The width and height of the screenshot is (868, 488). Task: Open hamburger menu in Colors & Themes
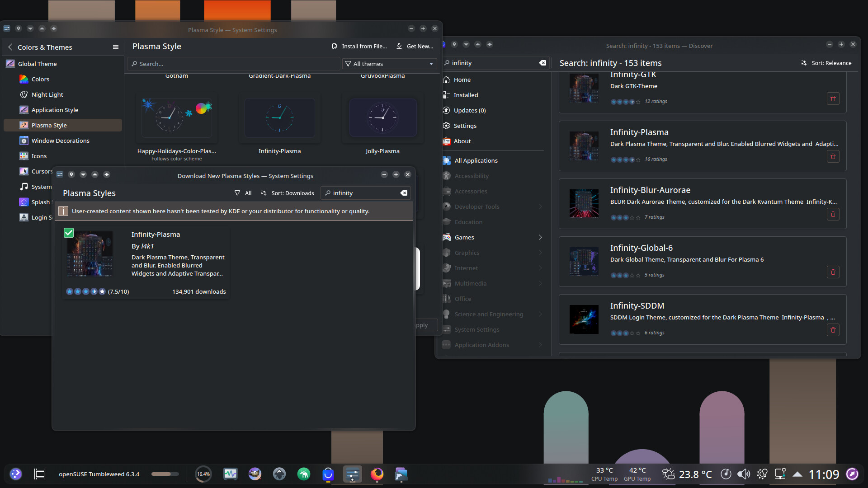(116, 47)
